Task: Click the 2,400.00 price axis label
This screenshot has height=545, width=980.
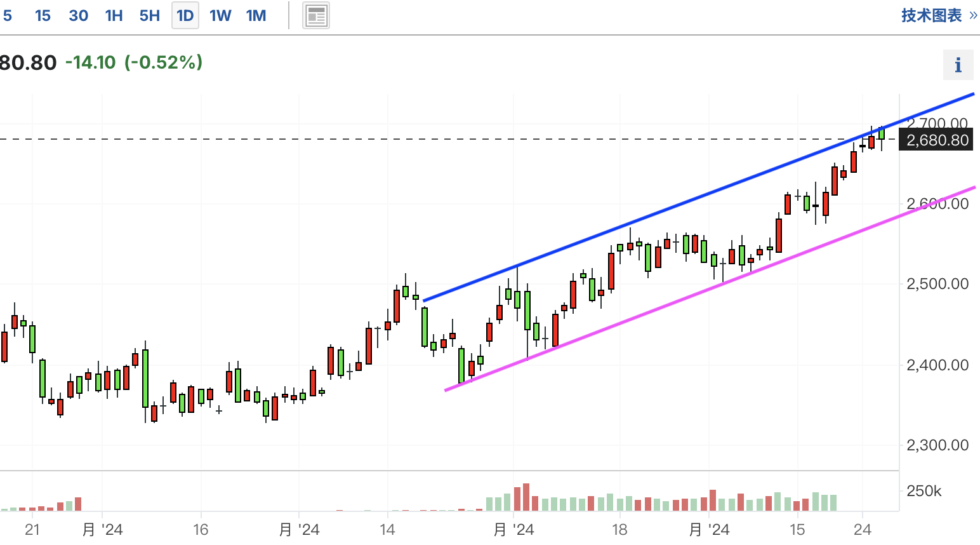Action: pyautogui.click(x=937, y=365)
